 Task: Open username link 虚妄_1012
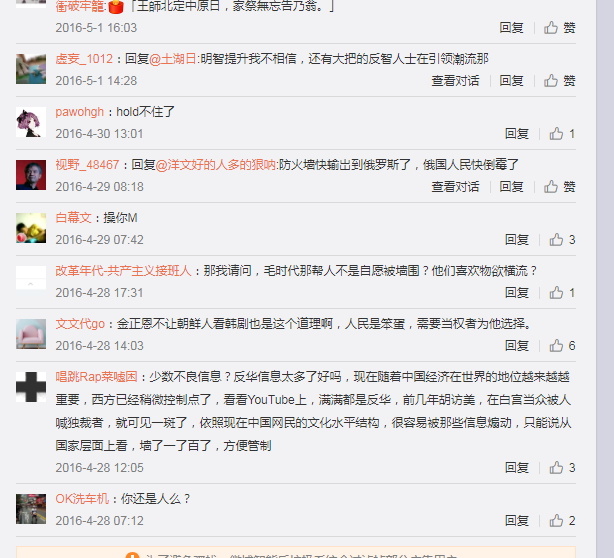[x=84, y=59]
